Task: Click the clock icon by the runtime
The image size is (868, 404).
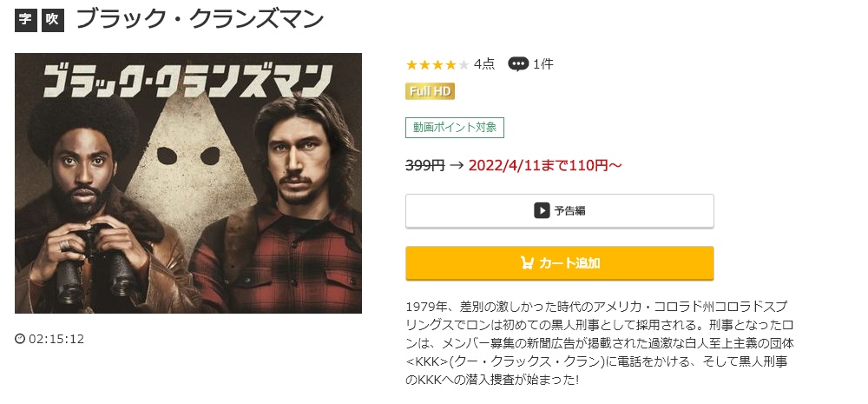Action: pos(20,339)
